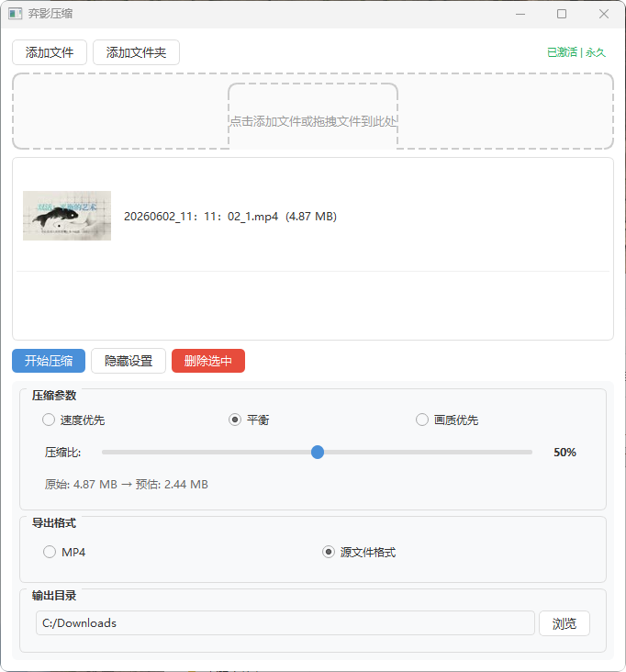
Task: Click the 点击添加文件或拖拽文件到此处 drop area
Action: click(x=313, y=111)
